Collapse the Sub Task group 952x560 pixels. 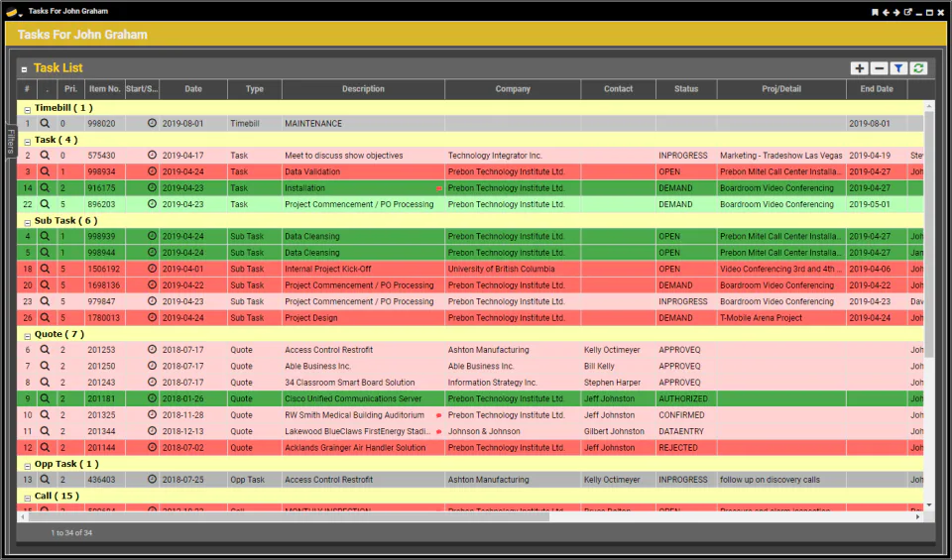[28, 223]
